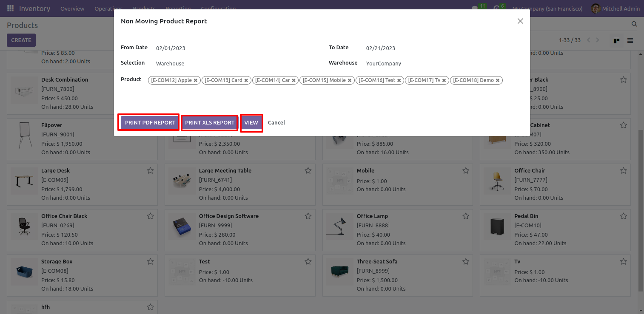
Task: Switch to List view icon
Action: coord(630,40)
